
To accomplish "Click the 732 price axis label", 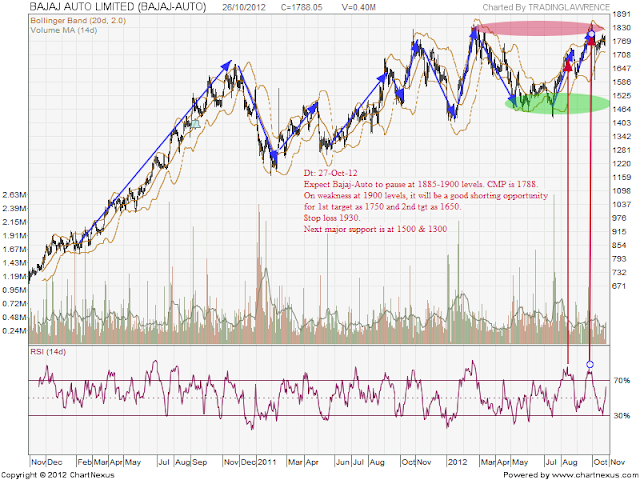I will pos(619,272).
